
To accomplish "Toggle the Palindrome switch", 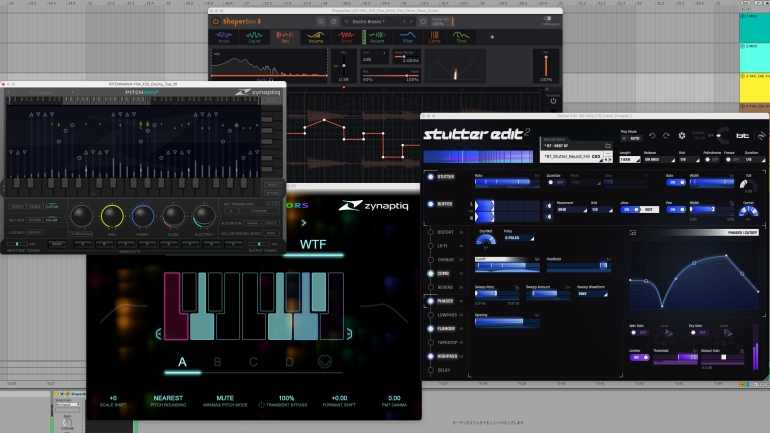I will coord(711,160).
